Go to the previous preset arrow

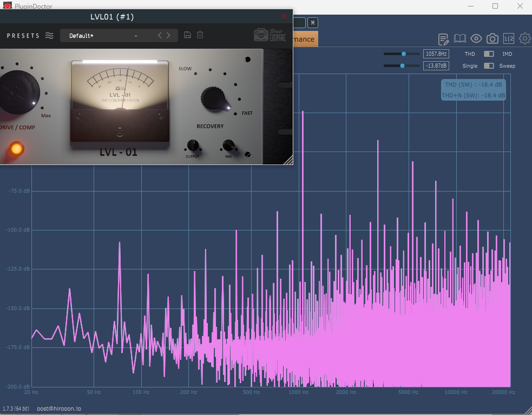[x=160, y=35]
